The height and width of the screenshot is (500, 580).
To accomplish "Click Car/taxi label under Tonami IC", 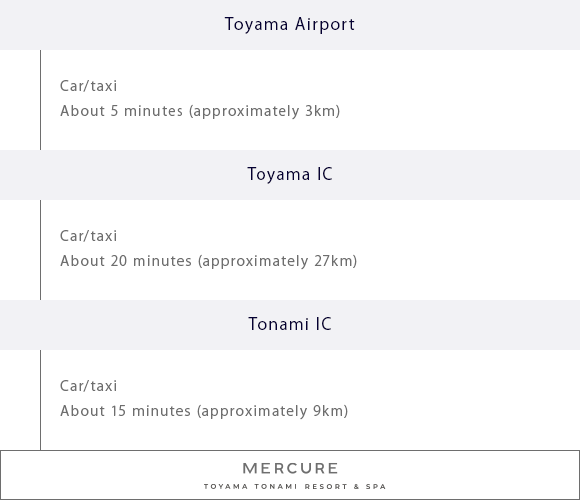I will point(88,386).
